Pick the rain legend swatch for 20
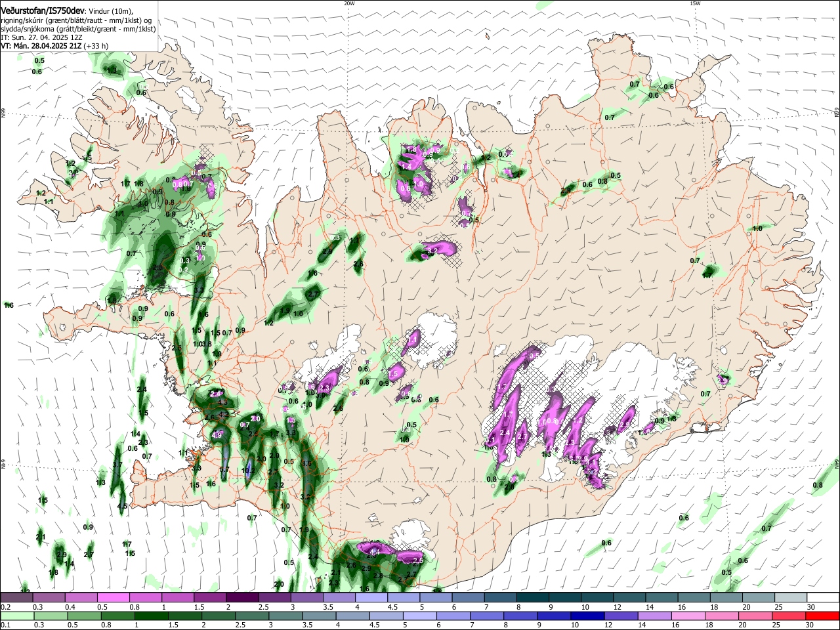This screenshot has height=630, width=840. 756,616
